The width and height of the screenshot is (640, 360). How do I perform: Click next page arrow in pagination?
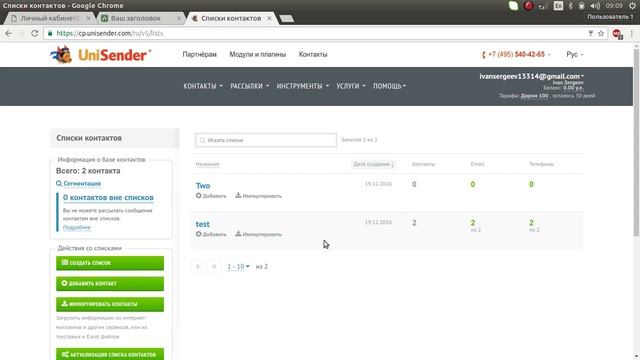(213, 267)
